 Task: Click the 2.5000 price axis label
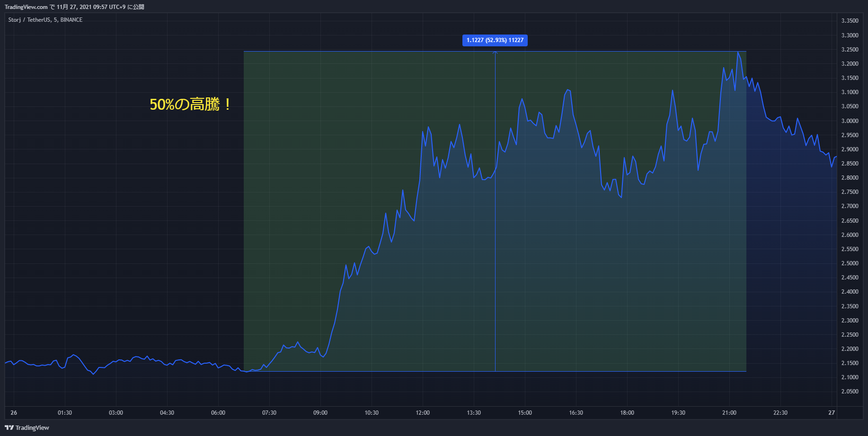[x=850, y=263]
